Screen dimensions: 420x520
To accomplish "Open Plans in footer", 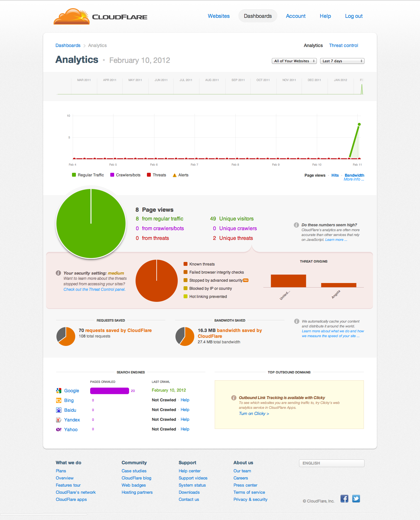I will [x=61, y=471].
